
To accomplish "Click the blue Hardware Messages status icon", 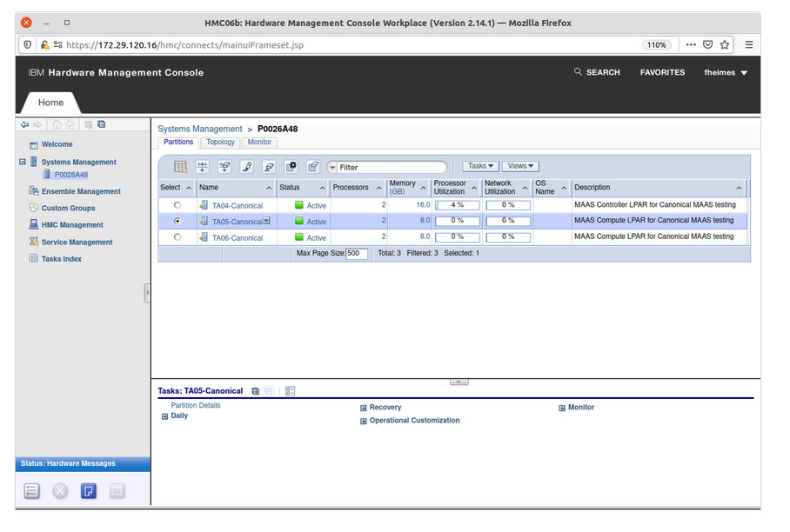I will point(88,491).
